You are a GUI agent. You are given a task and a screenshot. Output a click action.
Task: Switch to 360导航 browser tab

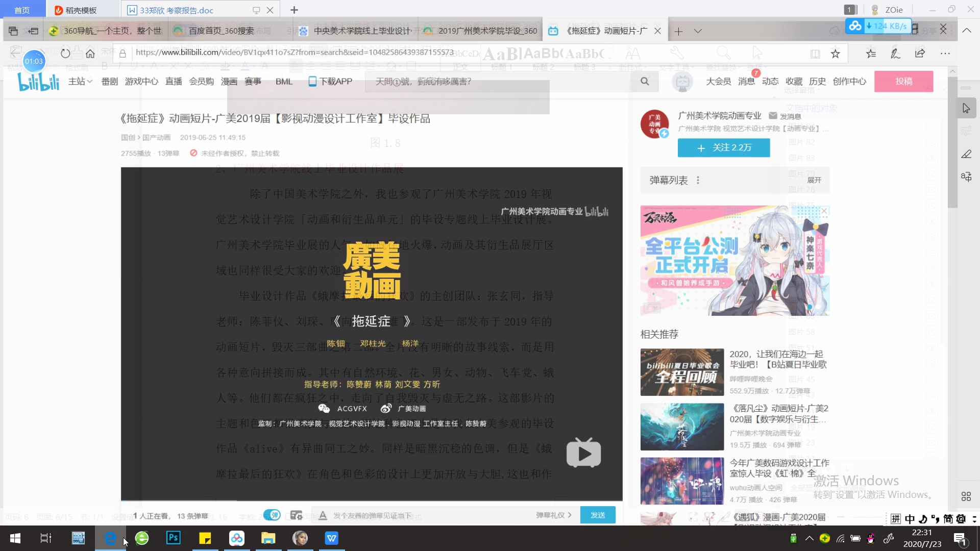[106, 31]
